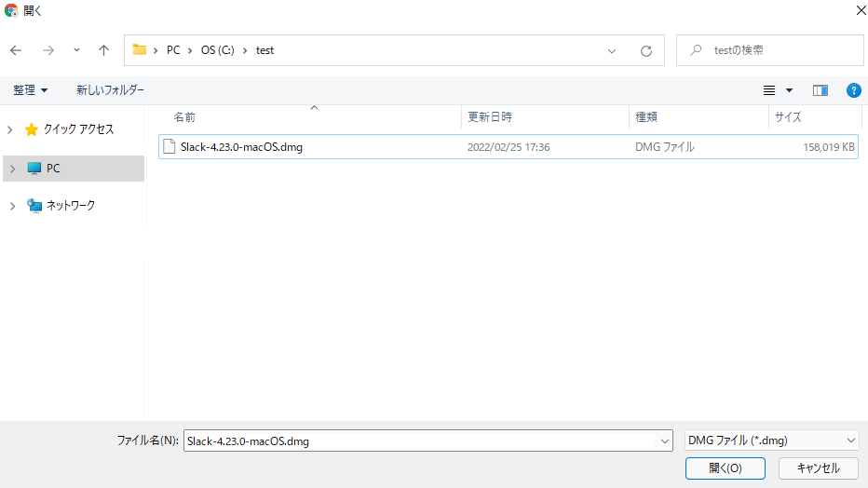Click the Slack dmg file icon
This screenshot has width=868, height=488.
tap(170, 146)
